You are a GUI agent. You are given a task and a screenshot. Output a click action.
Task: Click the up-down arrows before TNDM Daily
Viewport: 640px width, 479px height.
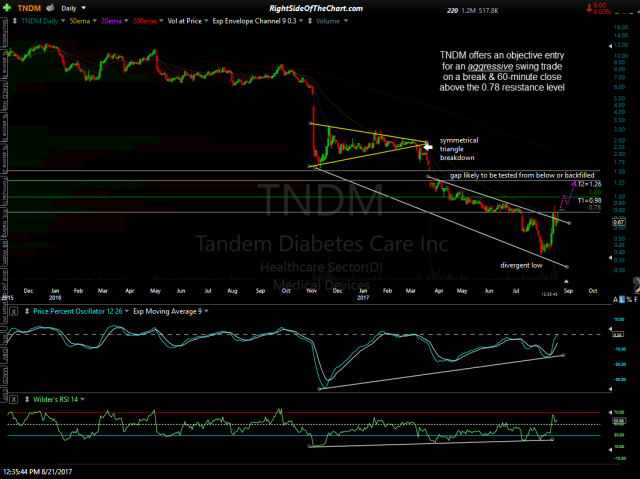click(x=15, y=21)
